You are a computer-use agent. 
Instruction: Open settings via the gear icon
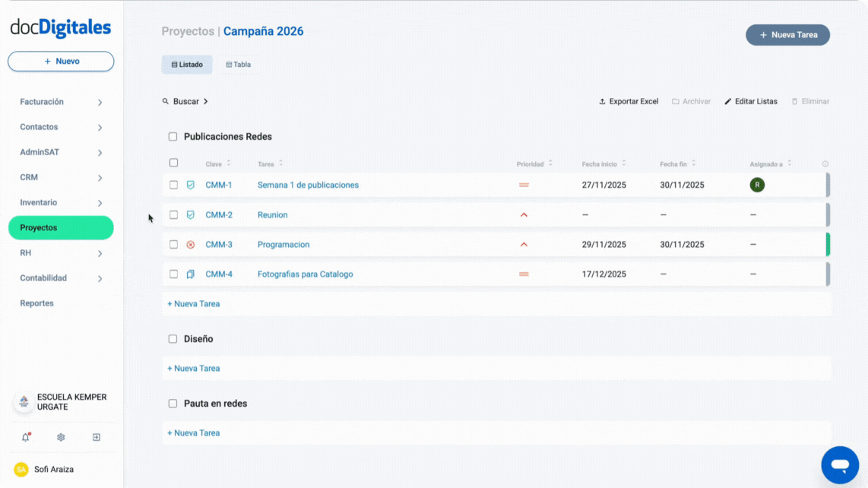click(60, 437)
